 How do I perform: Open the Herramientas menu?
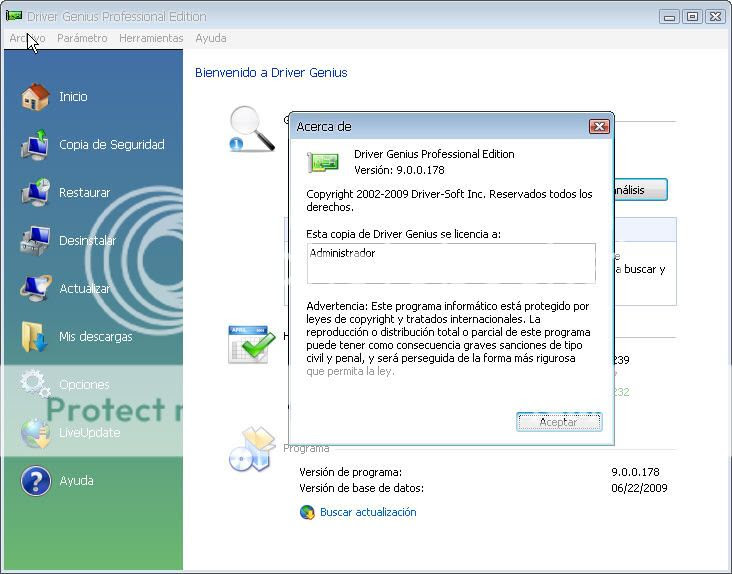(151, 38)
